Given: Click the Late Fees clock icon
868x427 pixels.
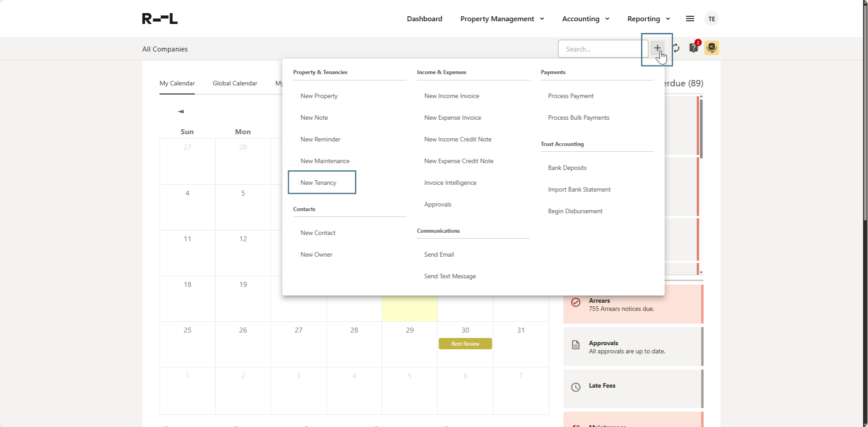Looking at the screenshot, I should click(x=576, y=387).
